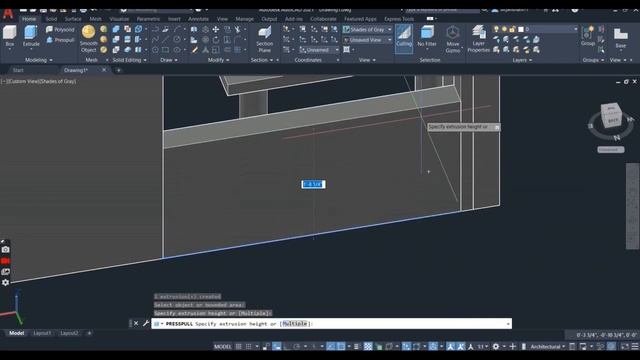Switch to Layout2 tab

coord(69,333)
